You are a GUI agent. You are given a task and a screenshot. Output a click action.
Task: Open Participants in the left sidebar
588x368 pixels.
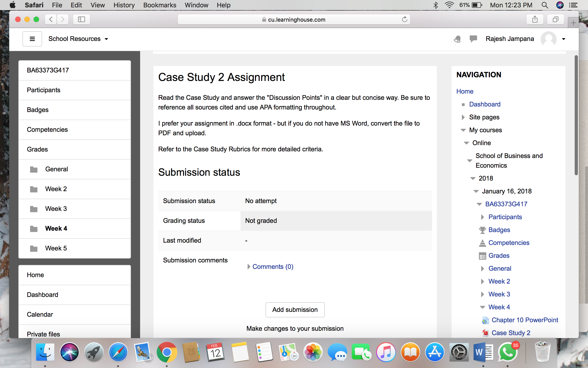pyautogui.click(x=75, y=90)
